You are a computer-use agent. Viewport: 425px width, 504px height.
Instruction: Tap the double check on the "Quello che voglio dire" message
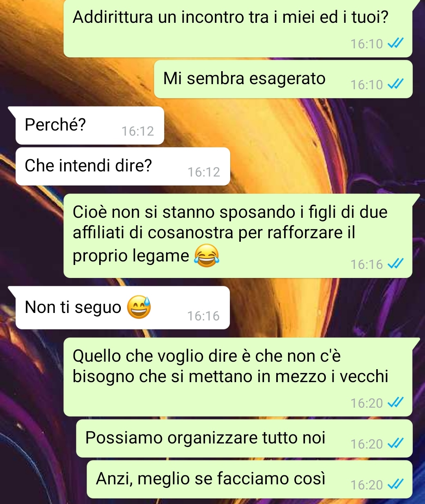pos(395,402)
